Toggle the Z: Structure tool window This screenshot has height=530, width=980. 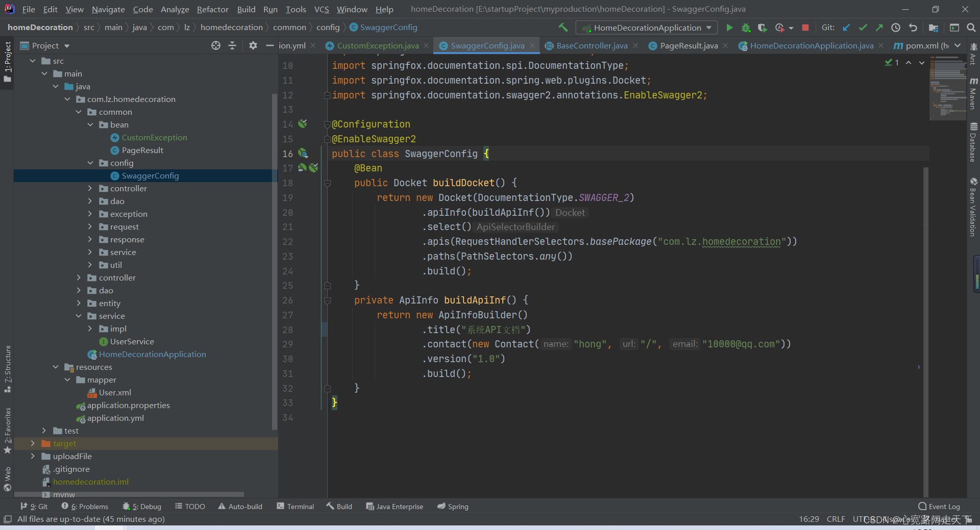pos(7,368)
